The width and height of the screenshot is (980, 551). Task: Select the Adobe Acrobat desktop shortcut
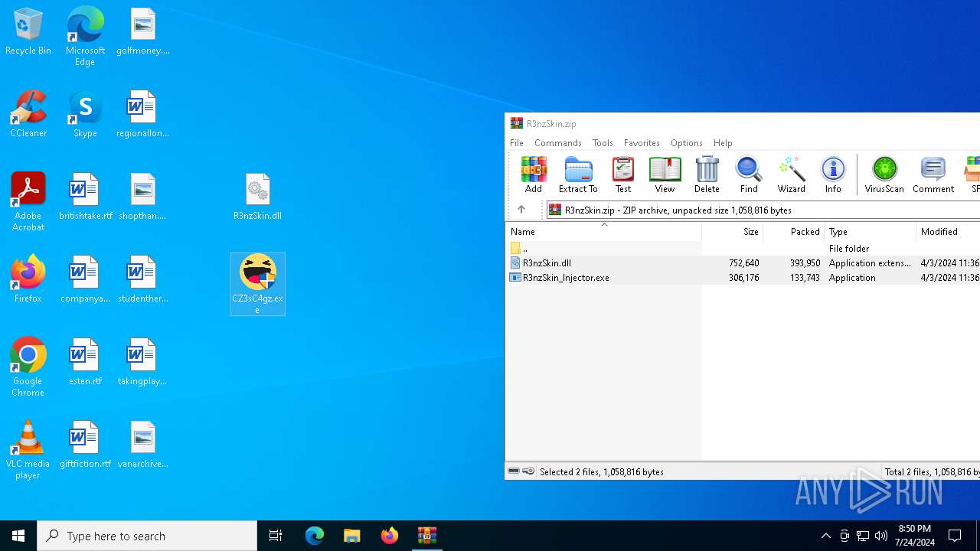click(28, 202)
